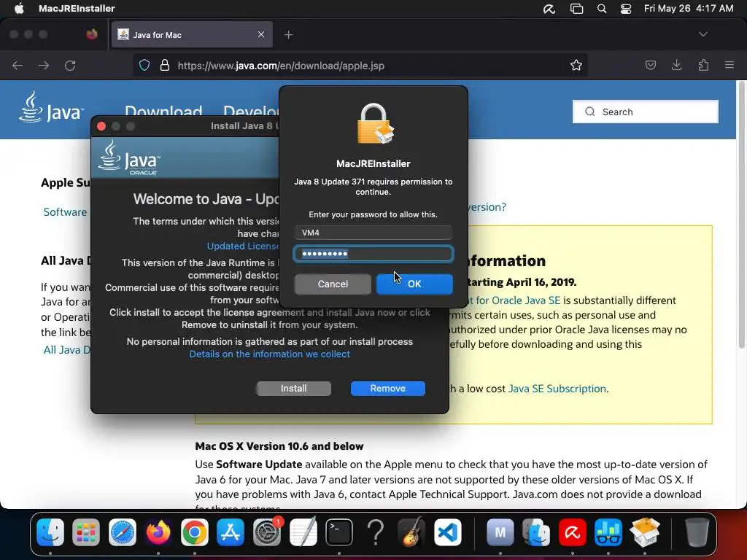Click the Java SE Subscription link
The height and width of the screenshot is (560, 747).
(x=557, y=389)
